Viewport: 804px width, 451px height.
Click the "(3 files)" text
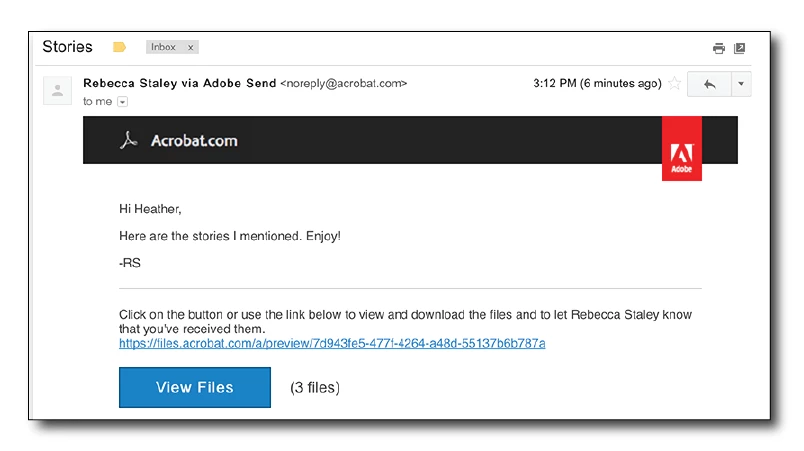(315, 388)
